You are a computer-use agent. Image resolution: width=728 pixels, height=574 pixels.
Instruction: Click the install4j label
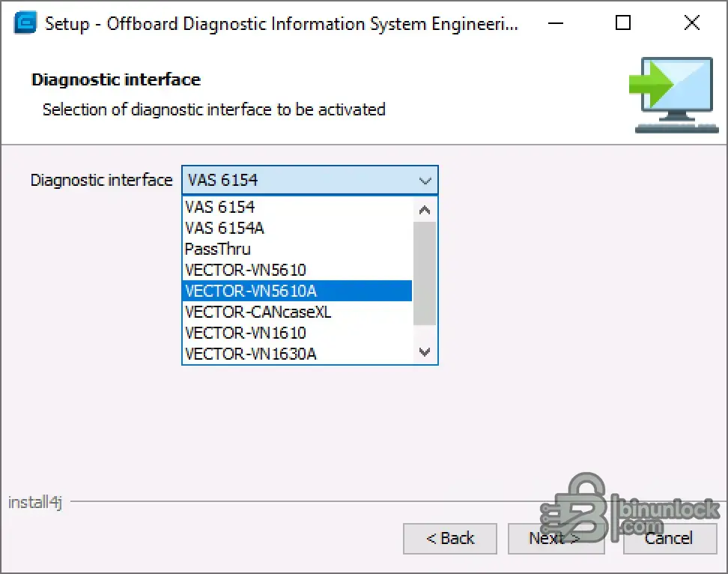(x=35, y=503)
